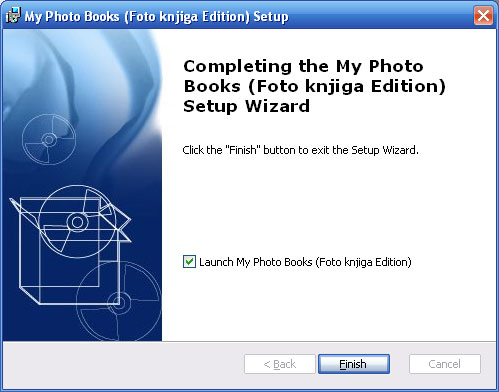Click the "Click the Finish button" instruction text

[x=300, y=150]
